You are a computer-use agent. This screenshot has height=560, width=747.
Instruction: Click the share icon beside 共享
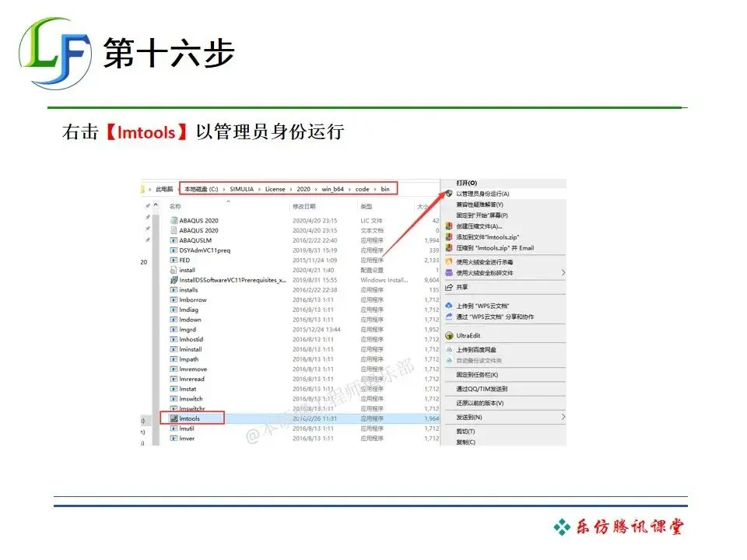click(449, 287)
